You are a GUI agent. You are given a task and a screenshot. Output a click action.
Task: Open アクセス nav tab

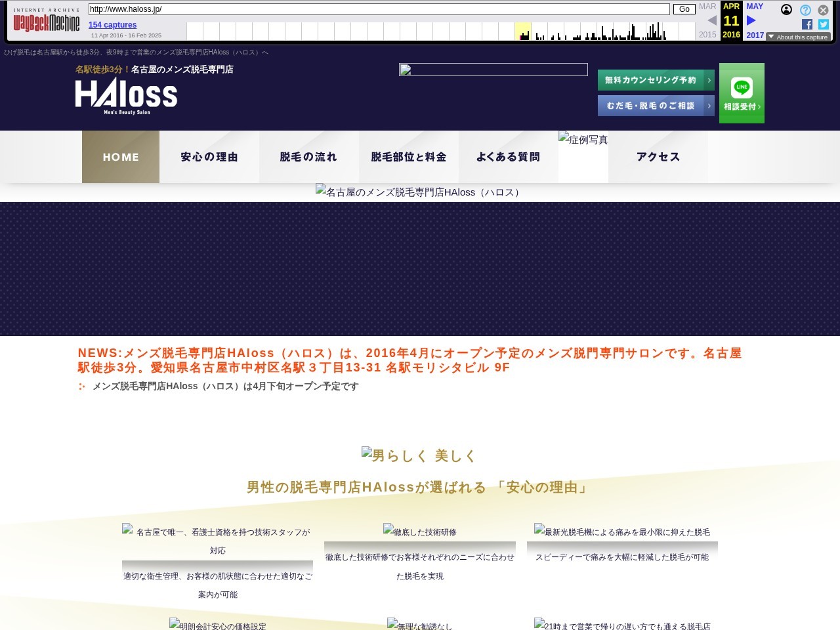tap(658, 157)
